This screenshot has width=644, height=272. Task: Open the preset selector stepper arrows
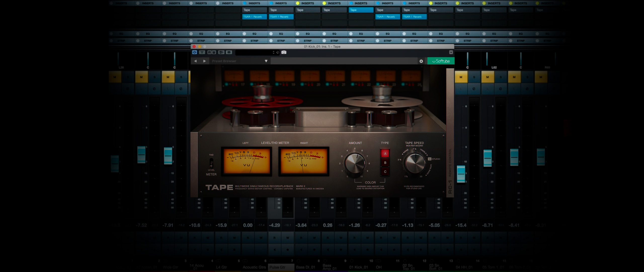tap(273, 52)
